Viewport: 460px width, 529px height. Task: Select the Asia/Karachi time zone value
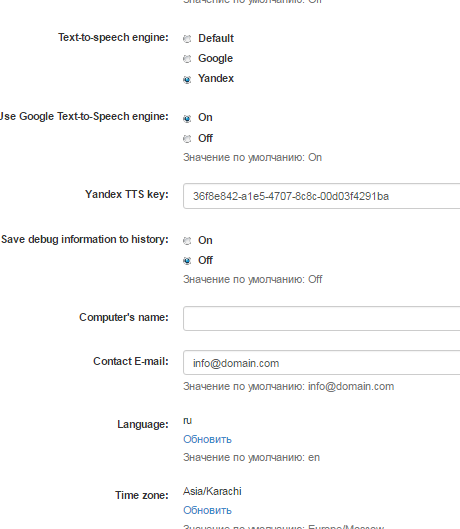click(x=212, y=491)
